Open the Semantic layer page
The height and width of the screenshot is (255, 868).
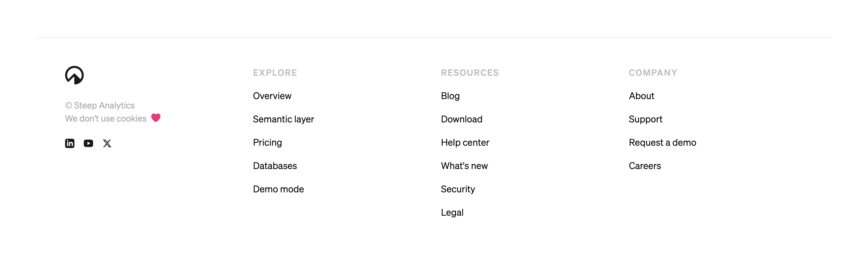(x=283, y=119)
